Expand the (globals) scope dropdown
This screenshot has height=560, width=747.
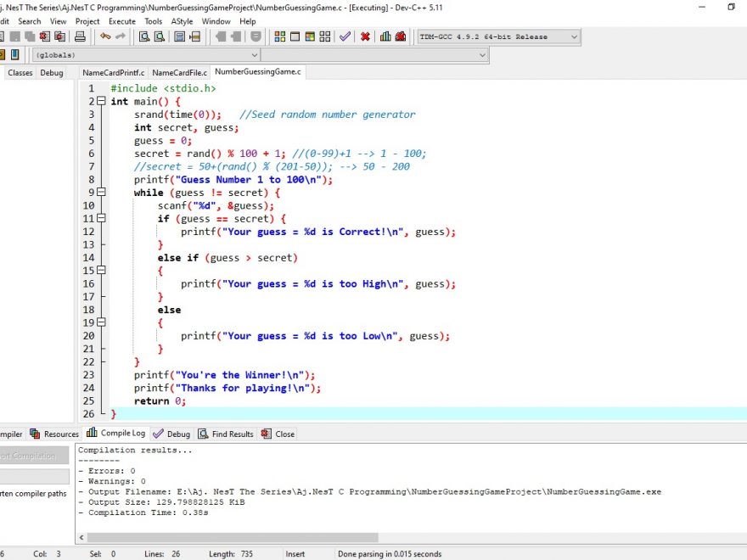tap(253, 55)
